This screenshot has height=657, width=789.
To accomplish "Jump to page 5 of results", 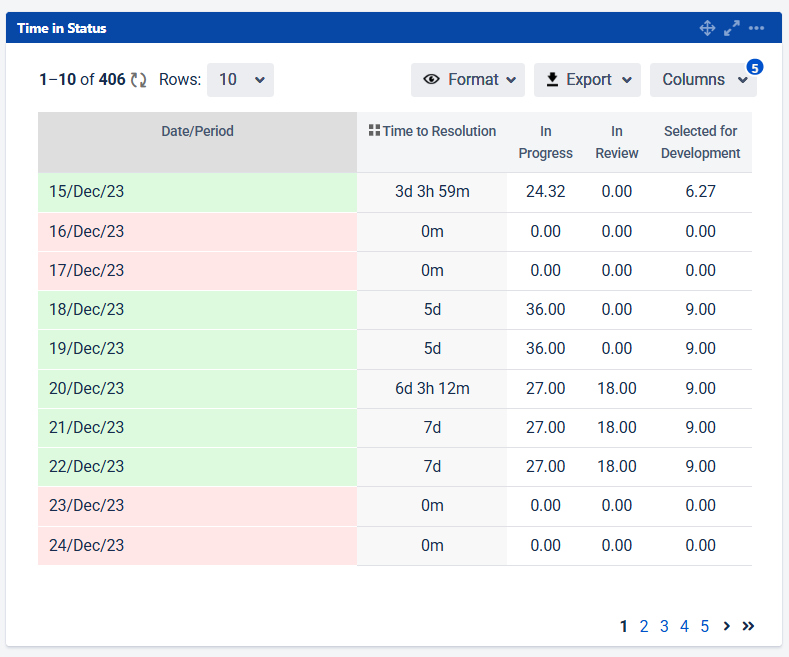I will (705, 626).
